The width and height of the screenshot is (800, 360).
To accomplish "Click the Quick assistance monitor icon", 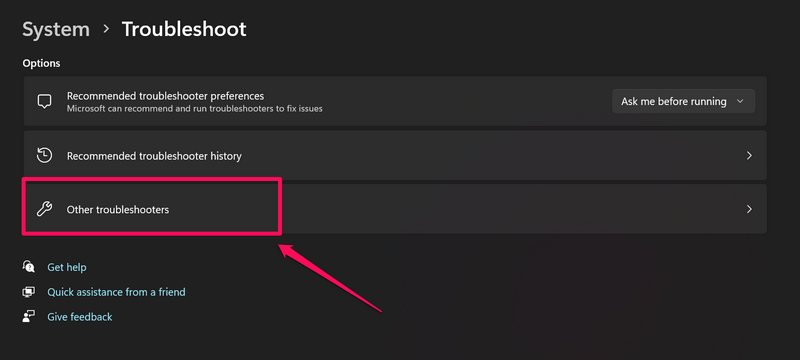I will click(29, 292).
